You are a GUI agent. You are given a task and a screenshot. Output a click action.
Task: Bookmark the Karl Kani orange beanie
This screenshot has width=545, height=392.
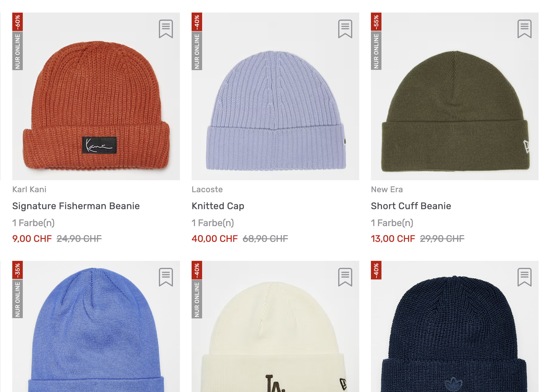[x=166, y=29]
